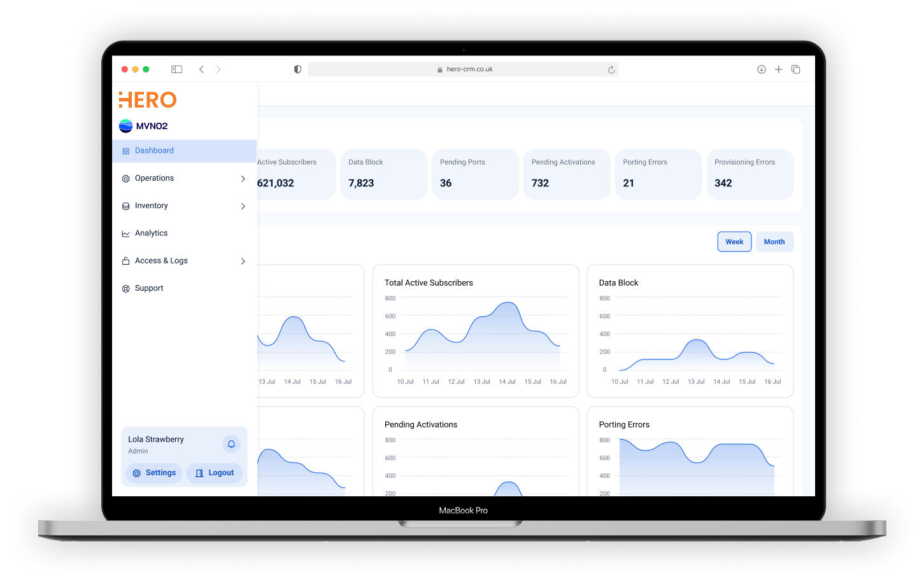Expand the Inventory submenu chevron

pyautogui.click(x=243, y=206)
